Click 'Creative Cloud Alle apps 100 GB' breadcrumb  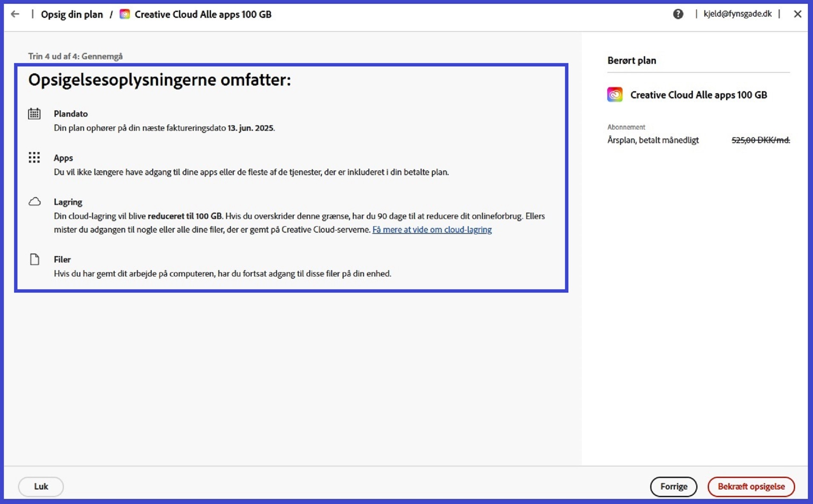(x=203, y=14)
